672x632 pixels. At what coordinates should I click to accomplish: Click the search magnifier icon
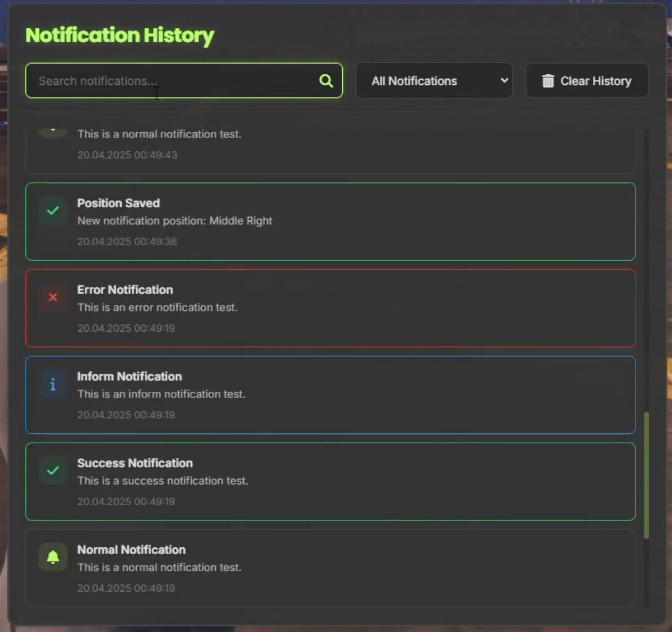[326, 80]
